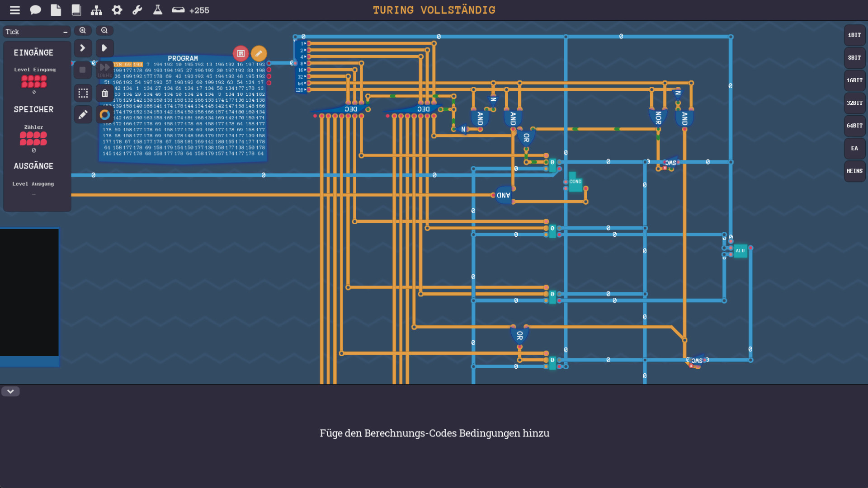Viewport: 868px width, 488px height.
Task: Open the lab flask icon
Action: coord(157,10)
